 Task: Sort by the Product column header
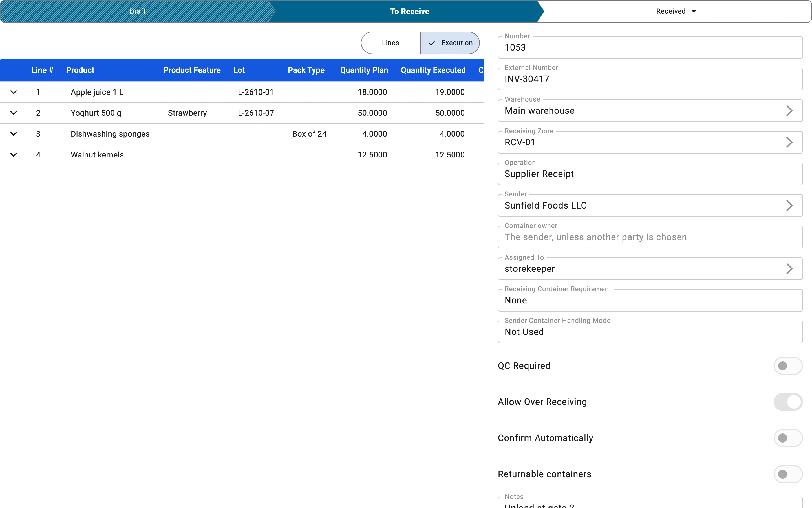click(80, 70)
